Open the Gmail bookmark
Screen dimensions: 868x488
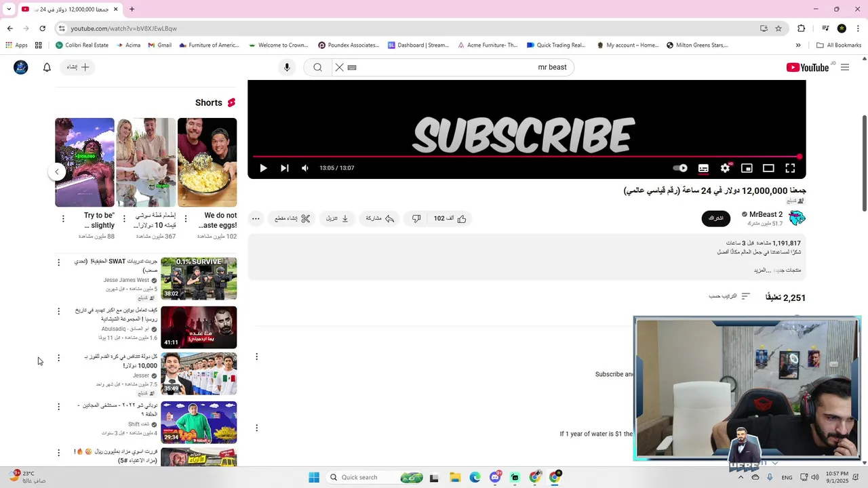(x=159, y=45)
